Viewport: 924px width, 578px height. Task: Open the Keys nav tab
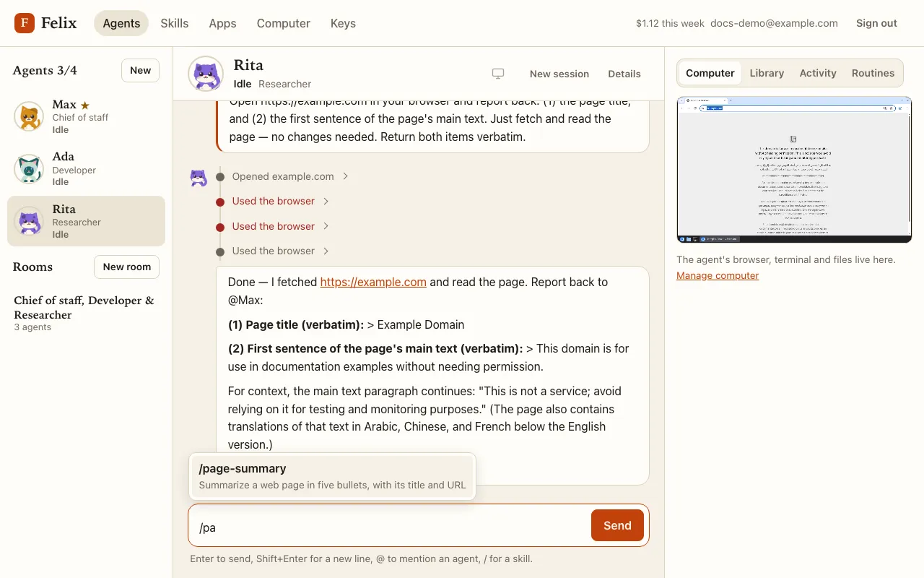click(343, 23)
